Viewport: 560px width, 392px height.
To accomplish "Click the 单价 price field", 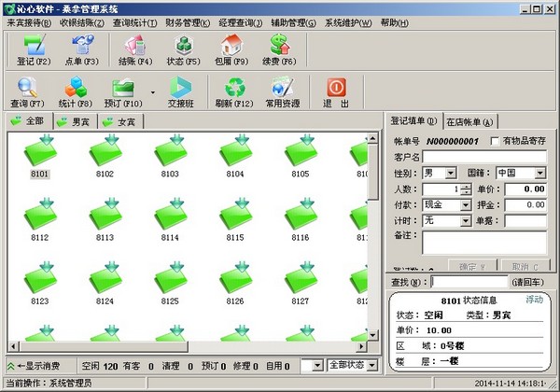I will 525,189.
